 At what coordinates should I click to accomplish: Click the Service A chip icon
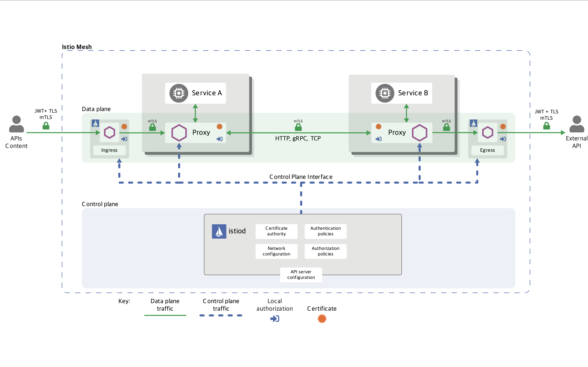coord(178,93)
